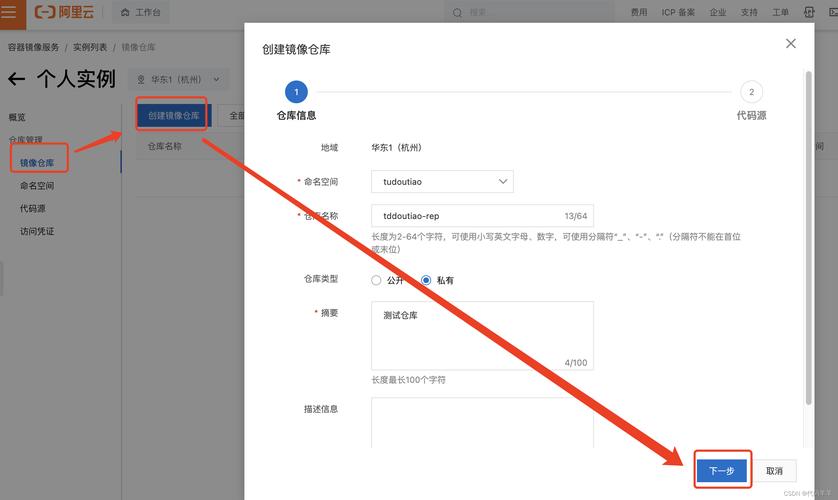The height and width of the screenshot is (500, 838).
Task: Open the 支持 menu
Action: pyautogui.click(x=749, y=12)
